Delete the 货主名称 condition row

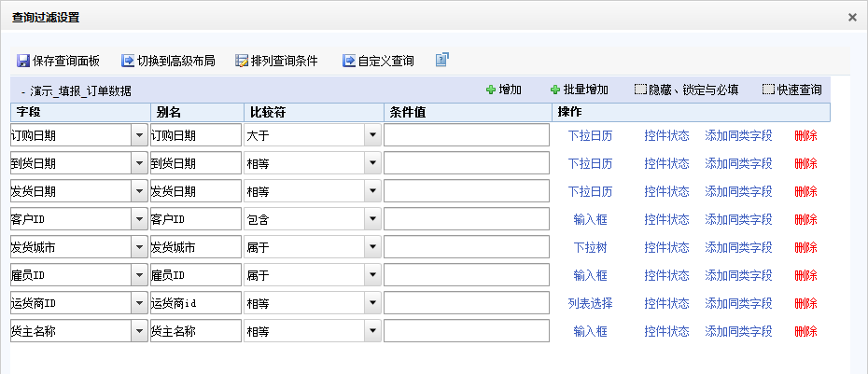coord(805,331)
